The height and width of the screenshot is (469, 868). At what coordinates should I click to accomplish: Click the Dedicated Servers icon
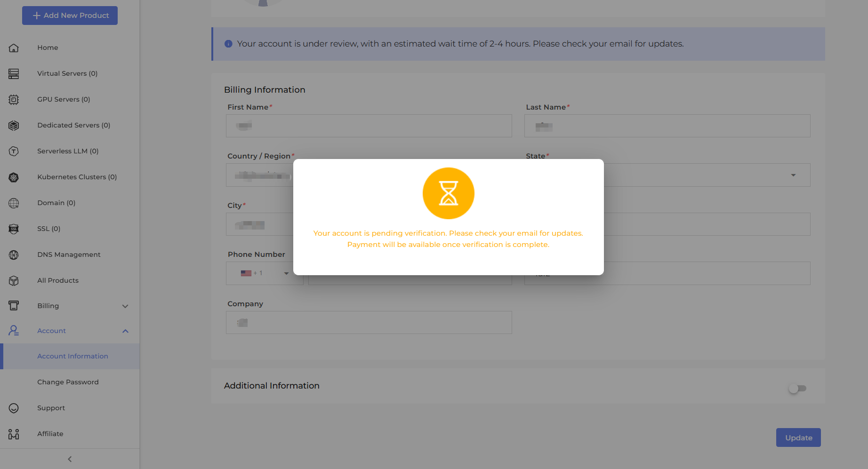(14, 126)
